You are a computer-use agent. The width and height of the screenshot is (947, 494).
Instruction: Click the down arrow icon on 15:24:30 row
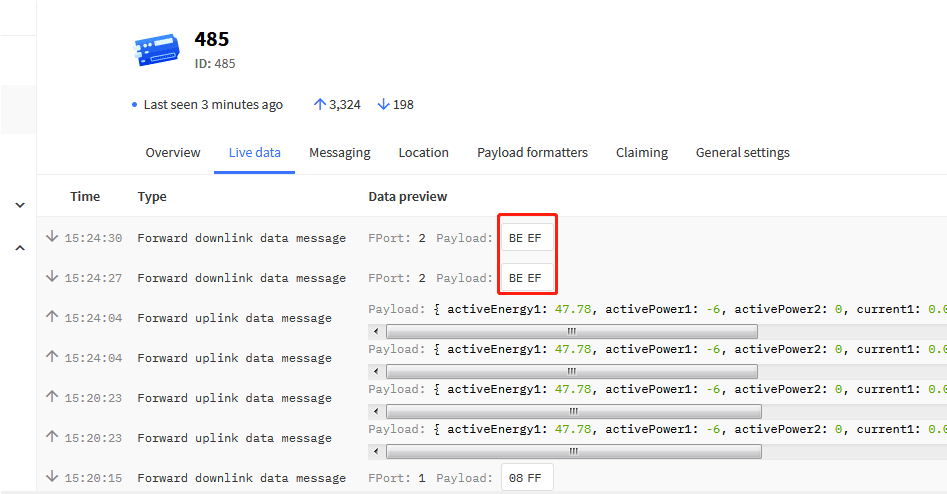(52, 236)
